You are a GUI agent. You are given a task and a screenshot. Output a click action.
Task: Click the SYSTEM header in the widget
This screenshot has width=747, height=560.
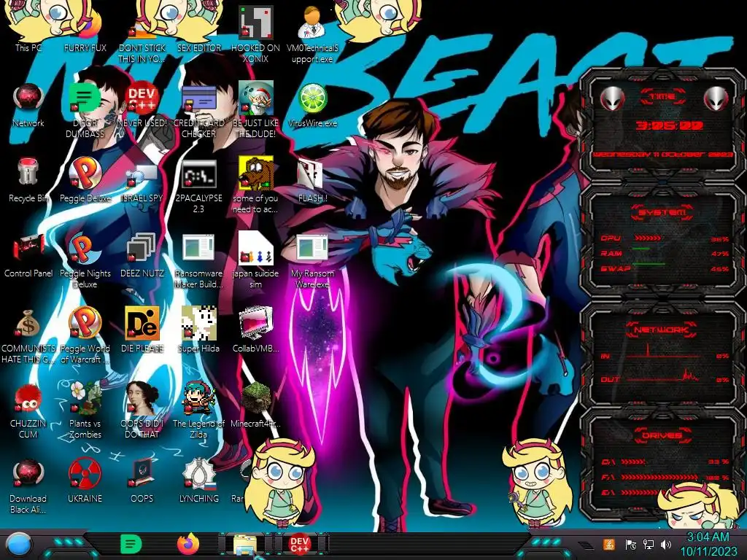point(662,212)
